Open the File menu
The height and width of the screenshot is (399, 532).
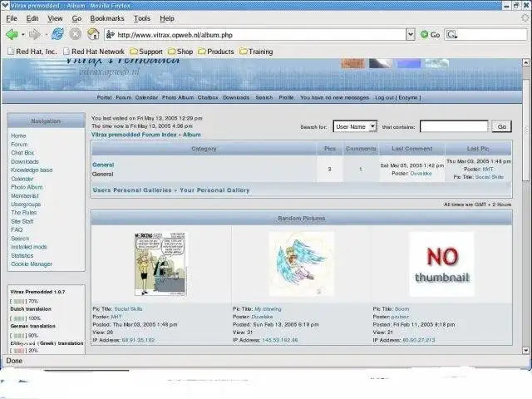click(x=12, y=18)
